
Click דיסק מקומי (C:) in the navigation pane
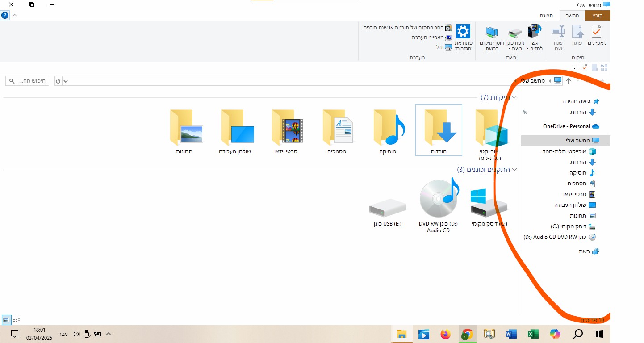click(573, 226)
